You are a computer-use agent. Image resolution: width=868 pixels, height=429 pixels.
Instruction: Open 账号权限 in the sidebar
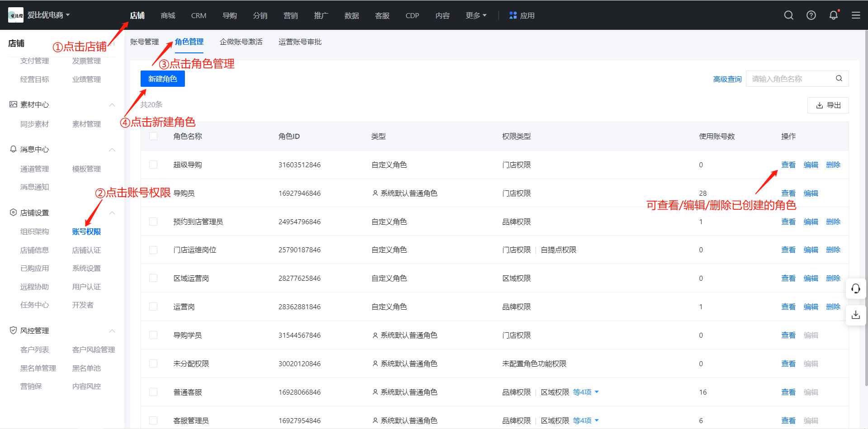point(86,231)
